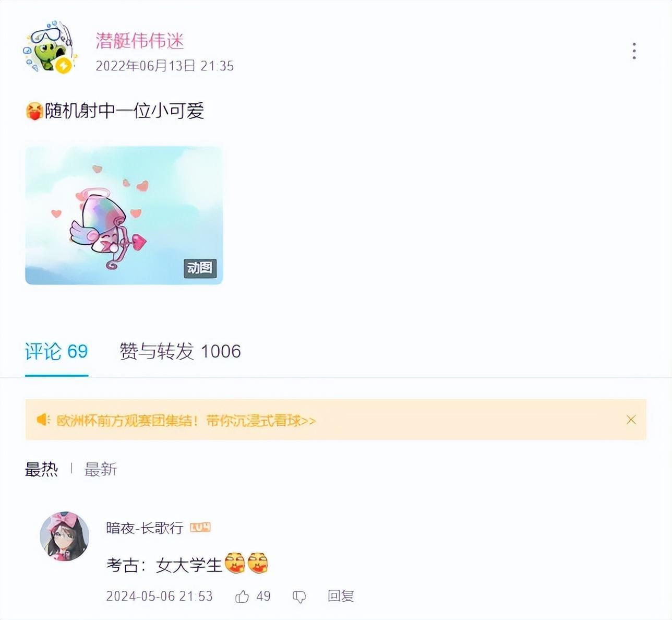Viewport: 672px width, 620px height.
Task: Open the animated cupid GIF thumbnail
Action: 124,215
